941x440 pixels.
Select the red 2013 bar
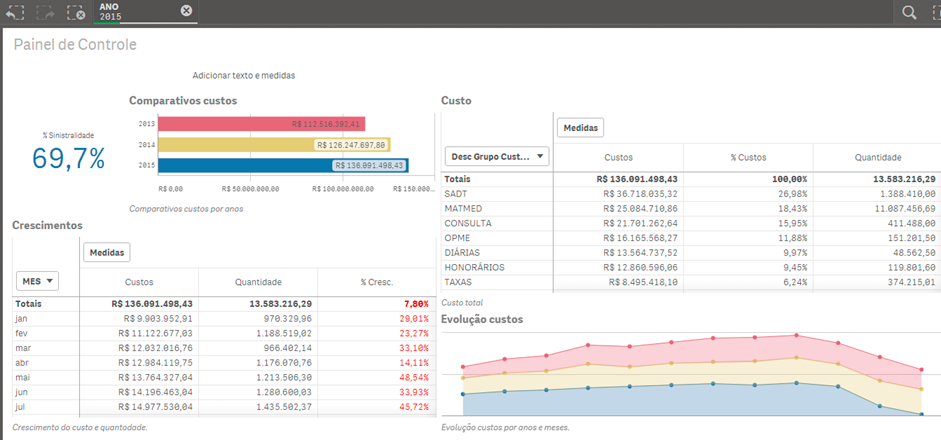coord(262,124)
